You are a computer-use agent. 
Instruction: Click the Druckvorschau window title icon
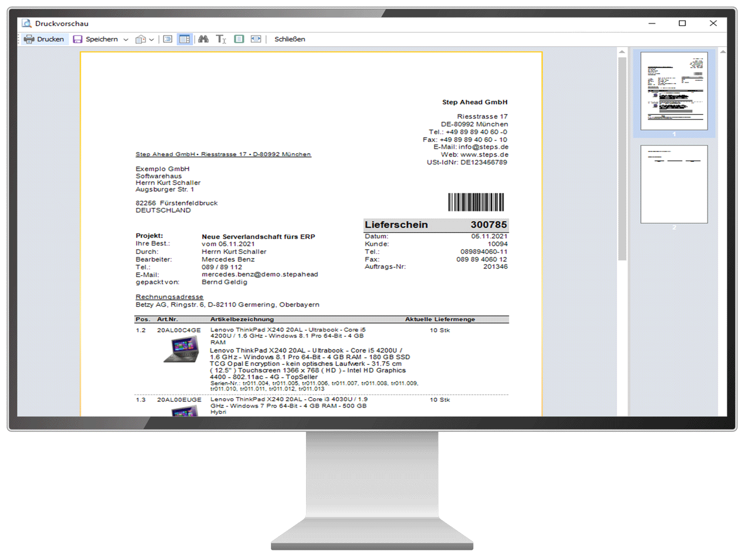pyautogui.click(x=27, y=24)
